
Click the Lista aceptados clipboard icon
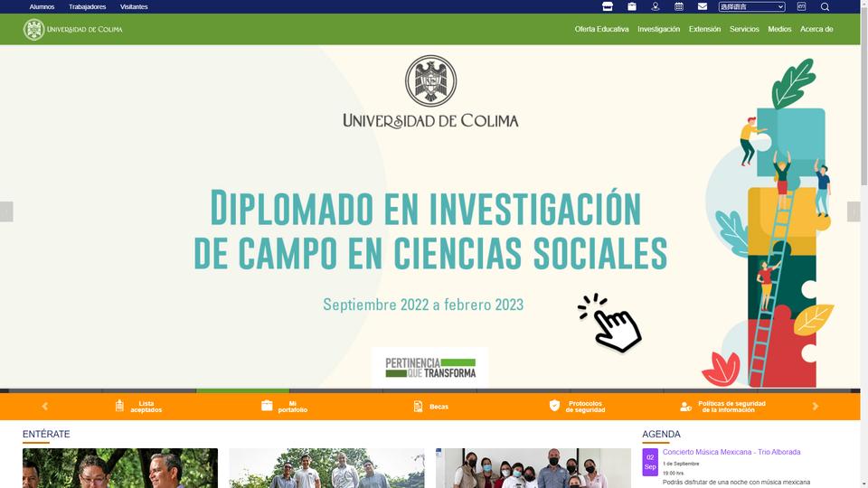point(119,406)
